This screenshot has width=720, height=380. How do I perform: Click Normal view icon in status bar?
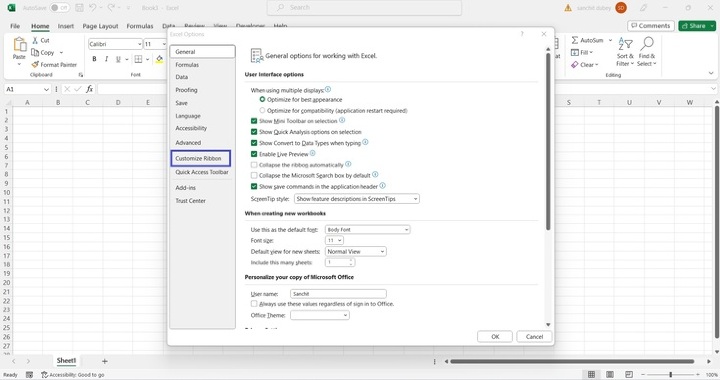pos(591,374)
